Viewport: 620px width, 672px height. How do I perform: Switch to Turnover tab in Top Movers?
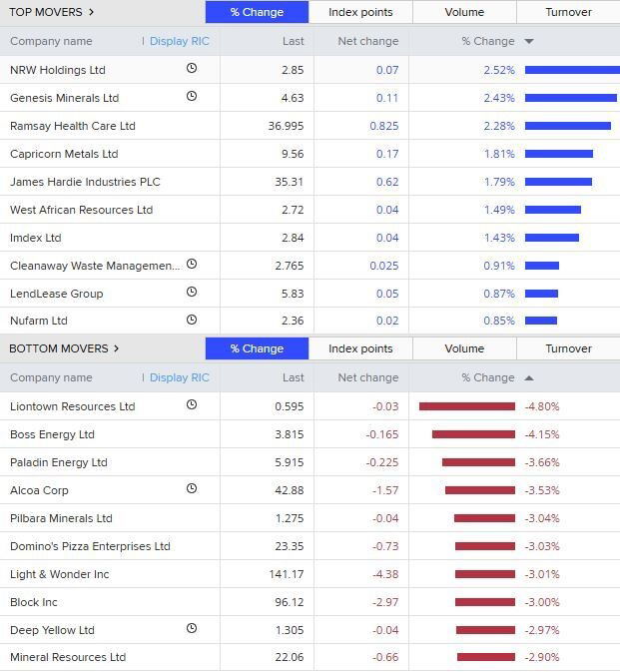[569, 12]
